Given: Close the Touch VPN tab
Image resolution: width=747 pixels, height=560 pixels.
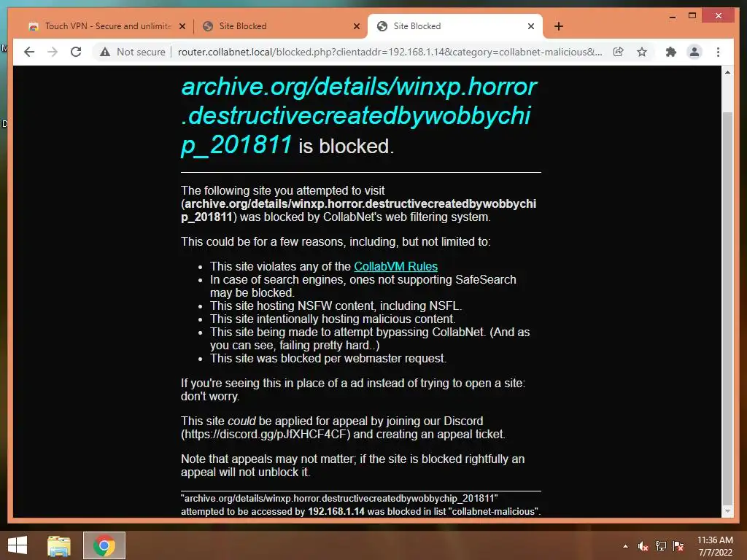Looking at the screenshot, I should pos(182,27).
